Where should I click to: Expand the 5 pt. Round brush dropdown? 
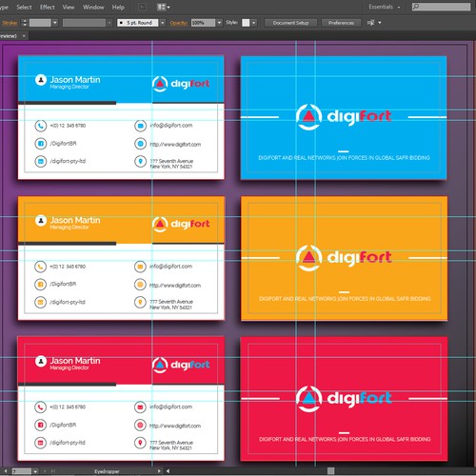(163, 23)
